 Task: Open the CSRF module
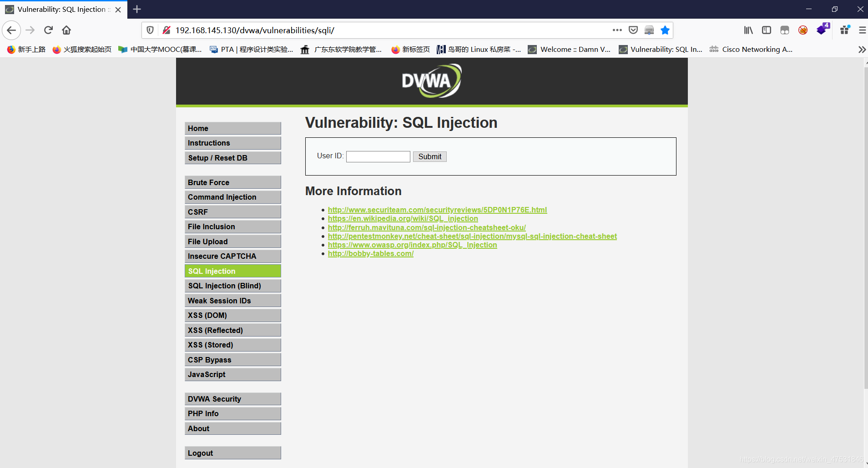233,212
